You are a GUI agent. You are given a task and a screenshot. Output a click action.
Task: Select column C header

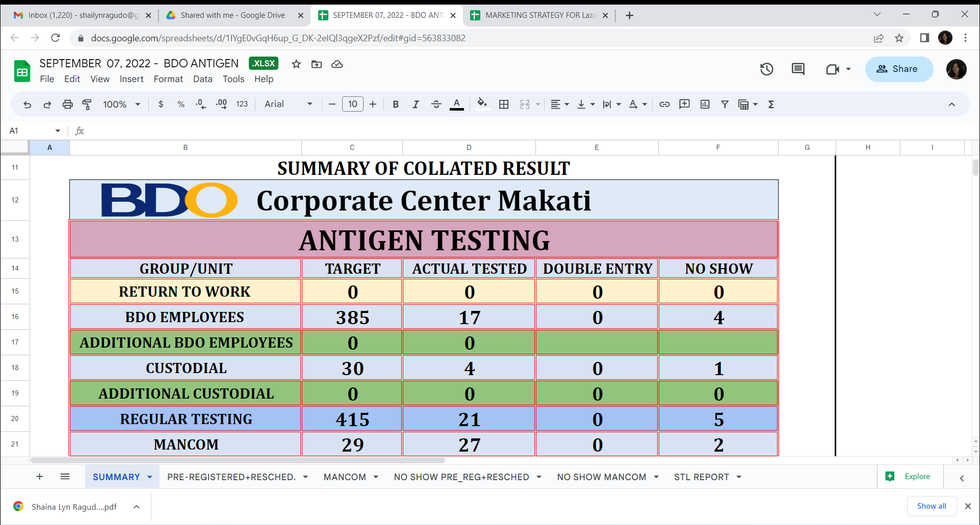point(352,147)
